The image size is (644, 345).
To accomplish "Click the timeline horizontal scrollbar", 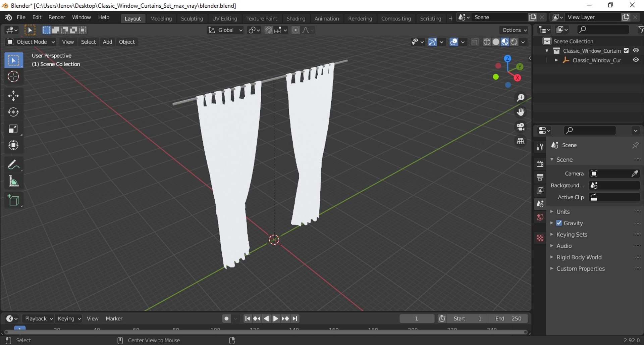I will pos(266,332).
